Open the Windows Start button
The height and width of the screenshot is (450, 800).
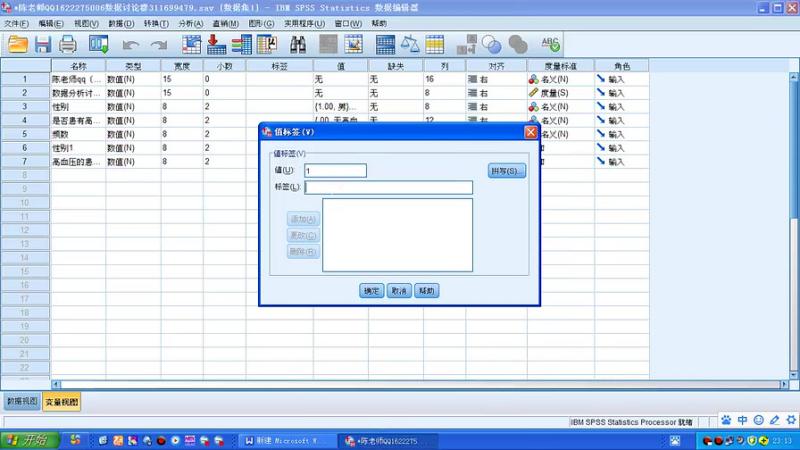[x=30, y=440]
